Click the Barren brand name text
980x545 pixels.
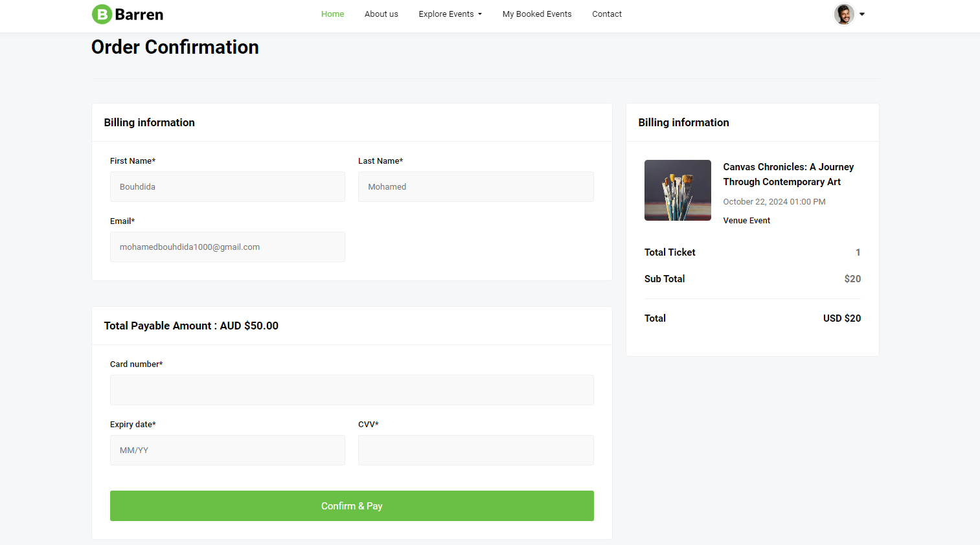coord(139,14)
